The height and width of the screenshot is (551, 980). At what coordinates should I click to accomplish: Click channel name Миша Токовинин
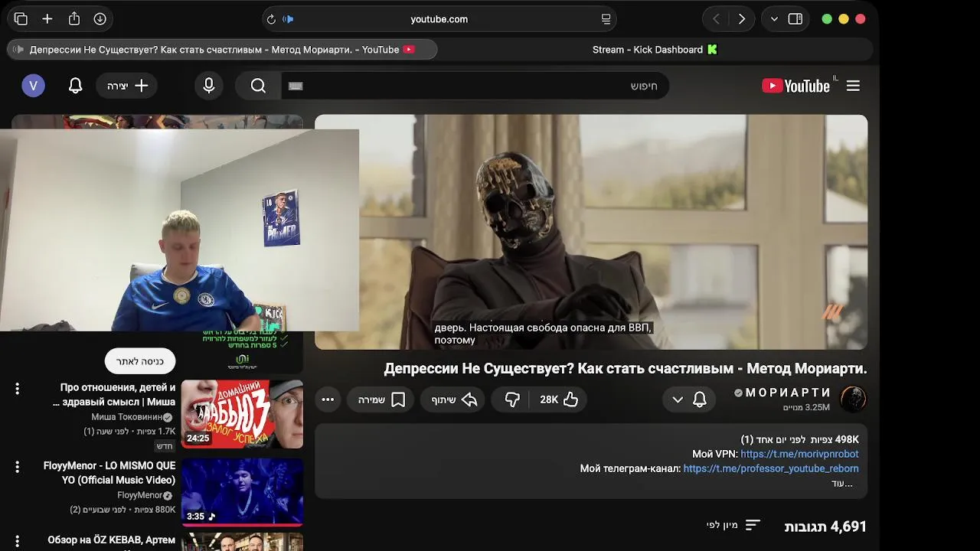tap(126, 417)
